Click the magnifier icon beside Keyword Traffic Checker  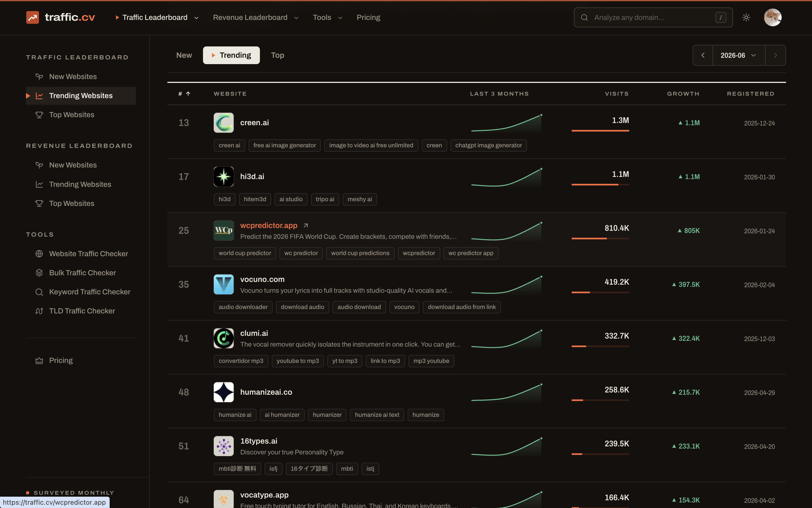point(39,292)
